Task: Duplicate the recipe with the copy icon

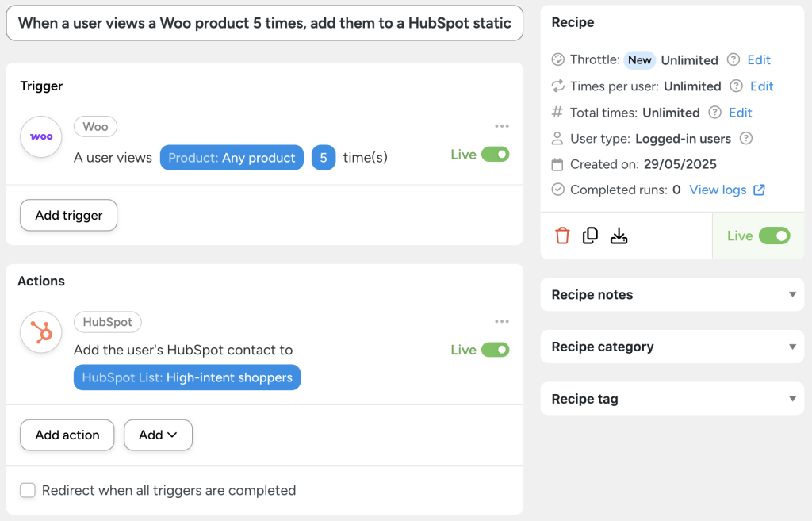Action: [x=590, y=236]
